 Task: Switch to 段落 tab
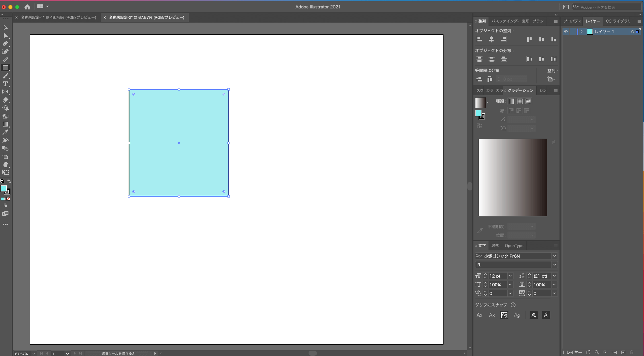pos(495,246)
